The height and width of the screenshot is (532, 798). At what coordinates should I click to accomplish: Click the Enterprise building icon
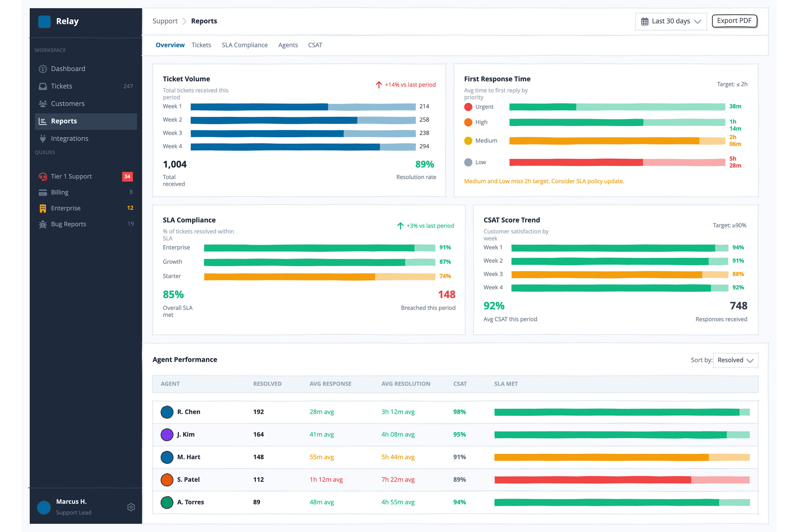43,208
